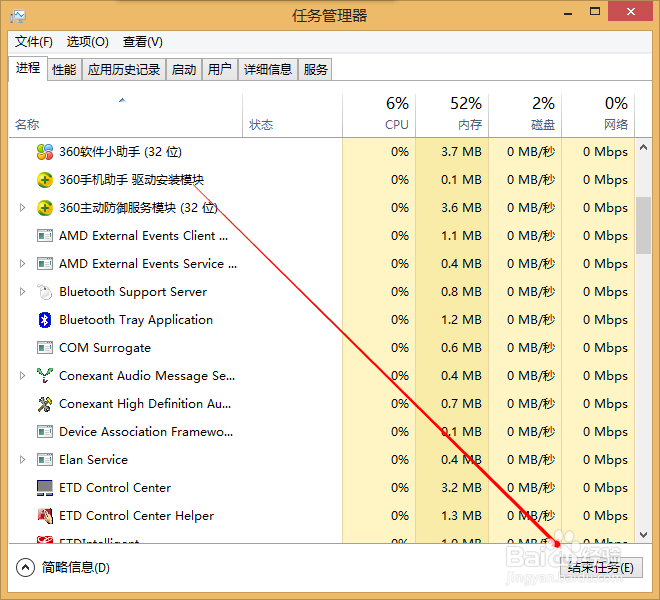This screenshot has width=660, height=600.
Task: Collapse to 简略信息 with the circle arrow icon
Action: coord(25,568)
